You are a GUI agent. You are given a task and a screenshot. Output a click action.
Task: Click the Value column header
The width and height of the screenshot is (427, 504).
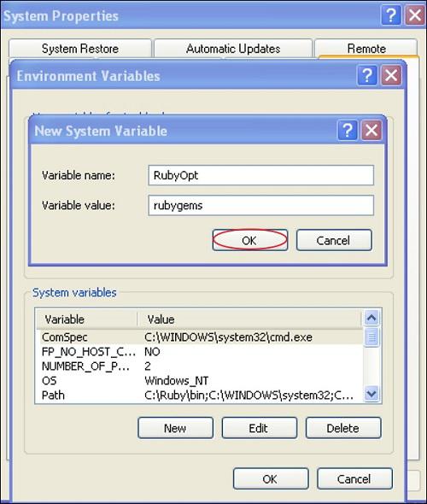click(250, 319)
